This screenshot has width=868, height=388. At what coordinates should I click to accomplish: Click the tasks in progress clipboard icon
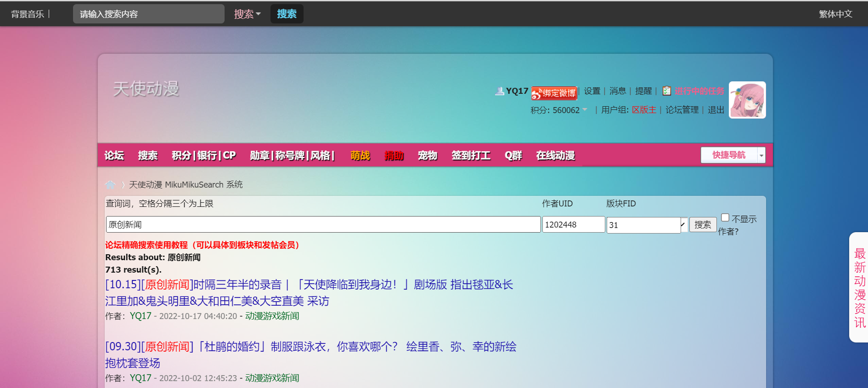pos(667,91)
